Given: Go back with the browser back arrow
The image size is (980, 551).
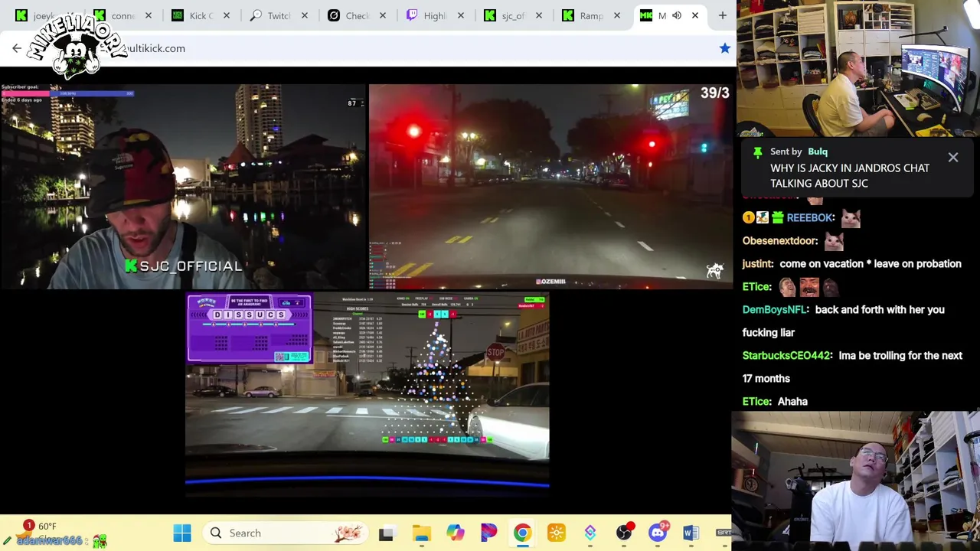Looking at the screenshot, I should point(17,48).
